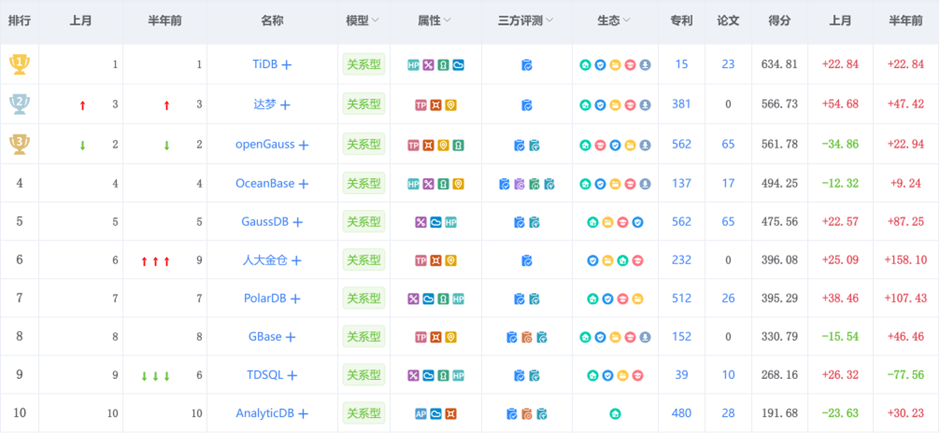Click the yellow pin icon in GBase row
The image size is (940, 433).
coord(451,337)
